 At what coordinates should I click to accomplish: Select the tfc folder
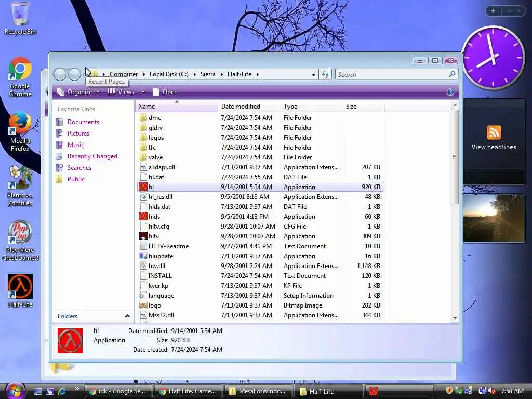click(x=261, y=147)
